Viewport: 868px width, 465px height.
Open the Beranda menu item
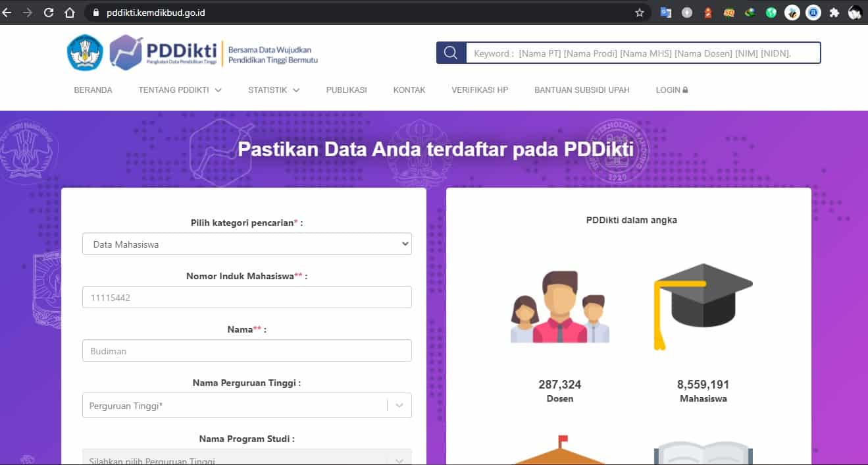click(93, 90)
